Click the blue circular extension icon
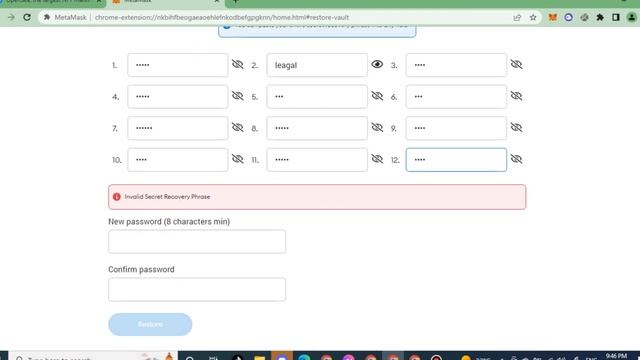Image resolution: width=640 pixels, height=360 pixels. click(x=569, y=17)
